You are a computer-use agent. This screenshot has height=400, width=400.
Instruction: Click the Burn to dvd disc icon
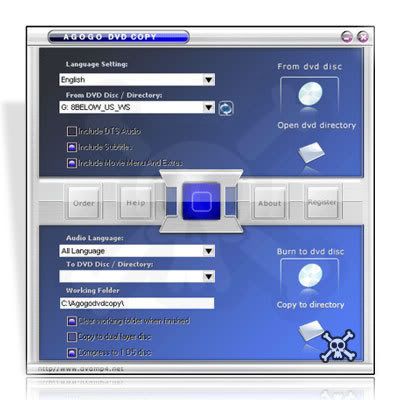click(x=310, y=276)
